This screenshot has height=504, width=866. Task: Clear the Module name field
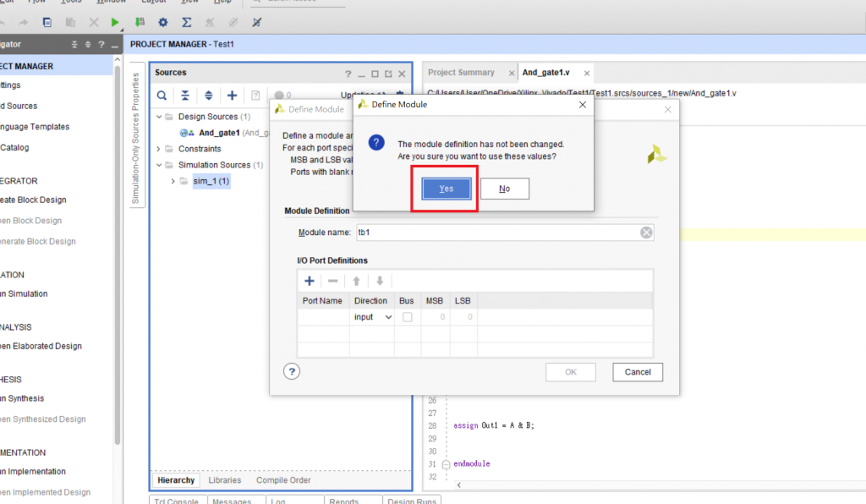(646, 233)
